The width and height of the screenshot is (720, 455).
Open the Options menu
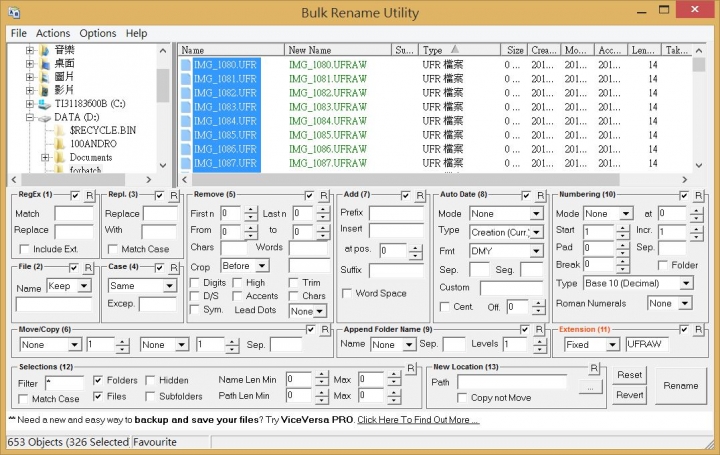(x=98, y=34)
